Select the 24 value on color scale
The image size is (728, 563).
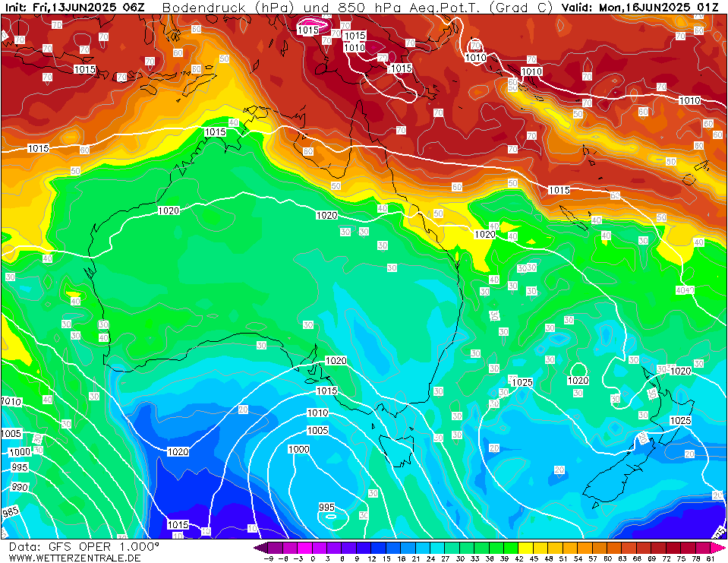click(x=430, y=558)
